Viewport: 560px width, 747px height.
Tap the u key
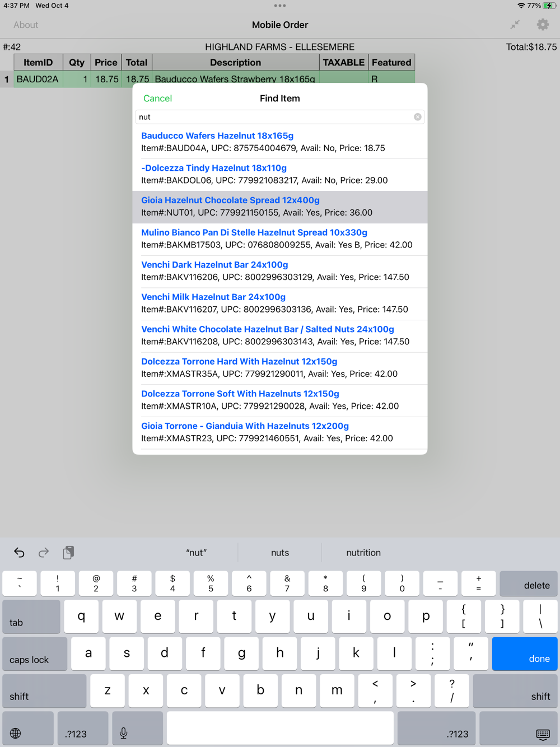click(311, 617)
